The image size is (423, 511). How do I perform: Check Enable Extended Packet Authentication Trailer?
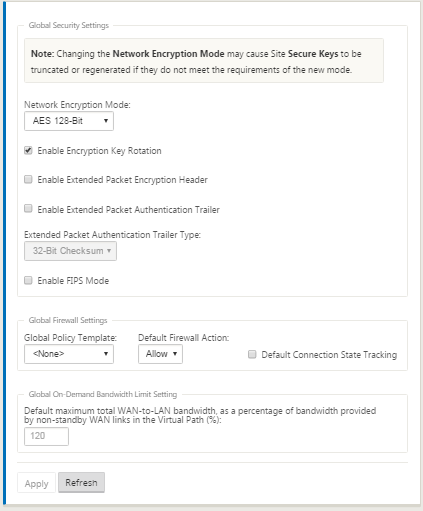[28, 209]
